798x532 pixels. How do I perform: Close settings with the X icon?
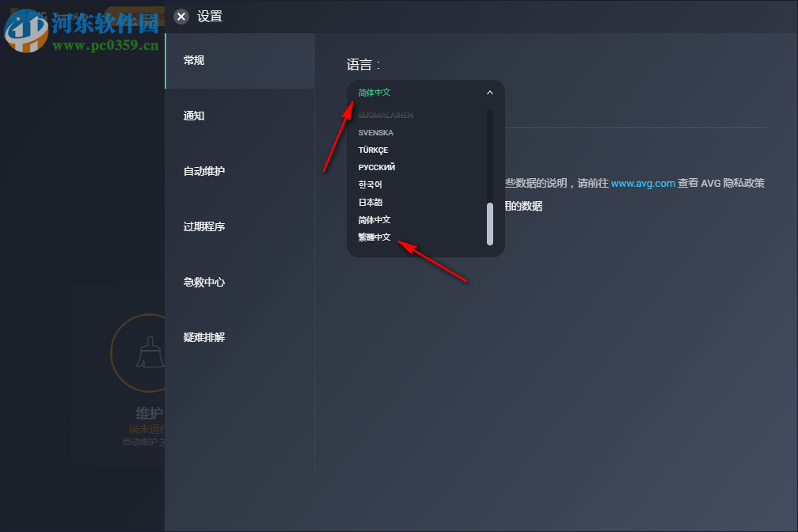[181, 17]
